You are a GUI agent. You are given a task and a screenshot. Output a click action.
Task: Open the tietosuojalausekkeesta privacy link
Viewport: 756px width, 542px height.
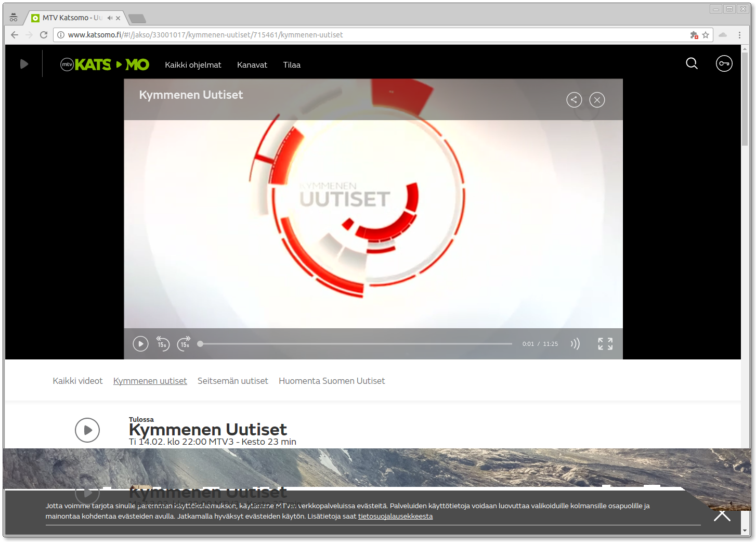(395, 517)
